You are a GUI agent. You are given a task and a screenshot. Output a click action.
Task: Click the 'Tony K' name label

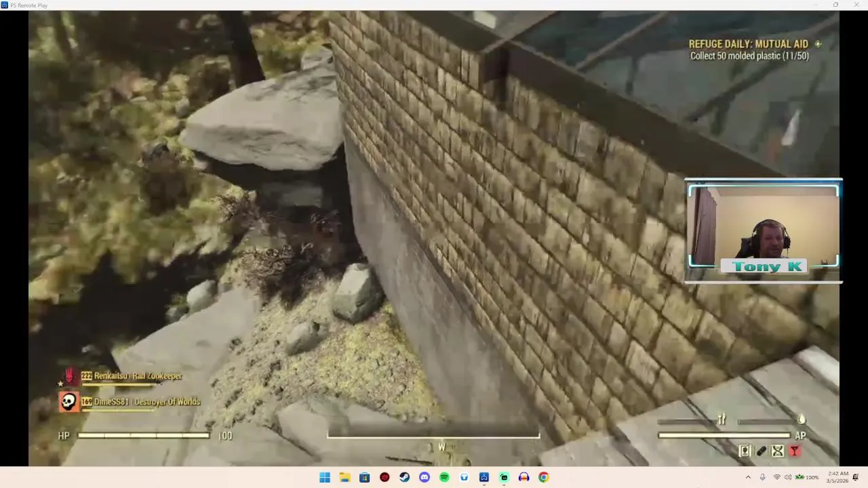coord(766,266)
